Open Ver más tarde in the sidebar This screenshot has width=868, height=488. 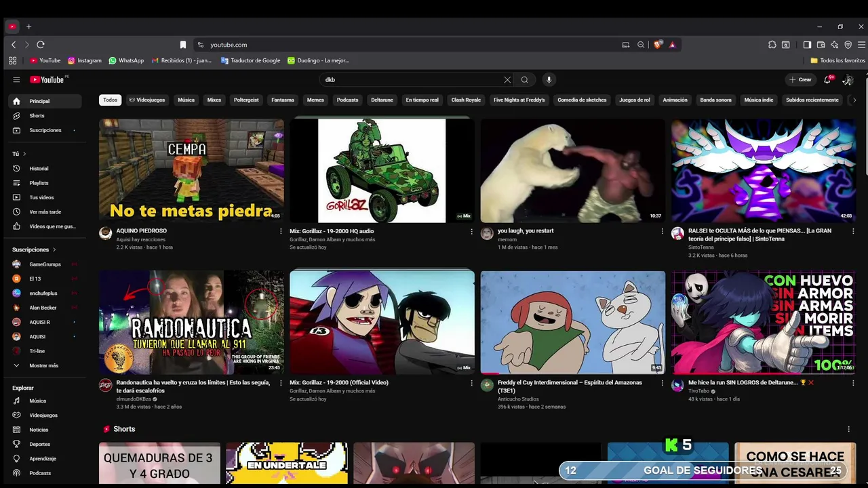45,212
